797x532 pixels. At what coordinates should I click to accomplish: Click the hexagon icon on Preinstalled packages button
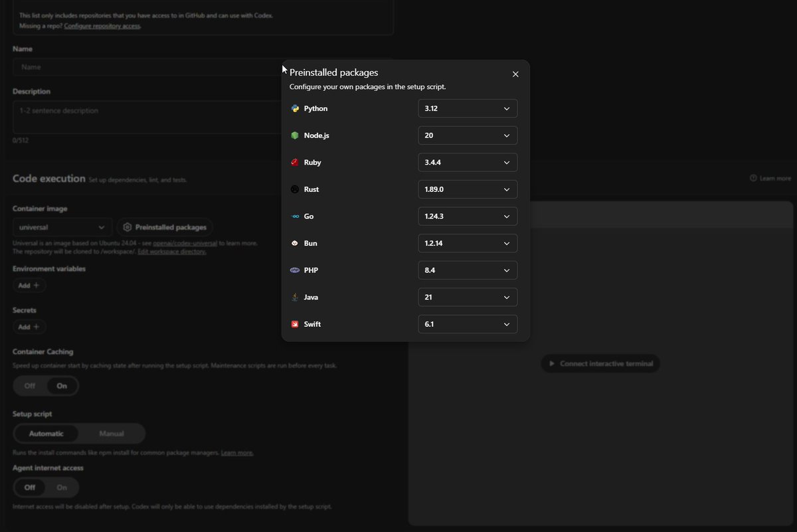128,227
